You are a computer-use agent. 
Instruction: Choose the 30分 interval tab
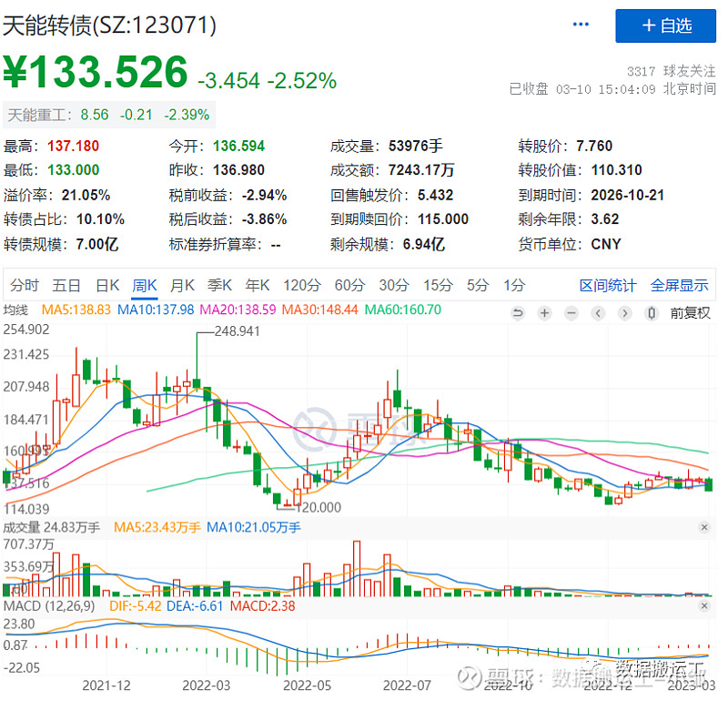(x=394, y=285)
